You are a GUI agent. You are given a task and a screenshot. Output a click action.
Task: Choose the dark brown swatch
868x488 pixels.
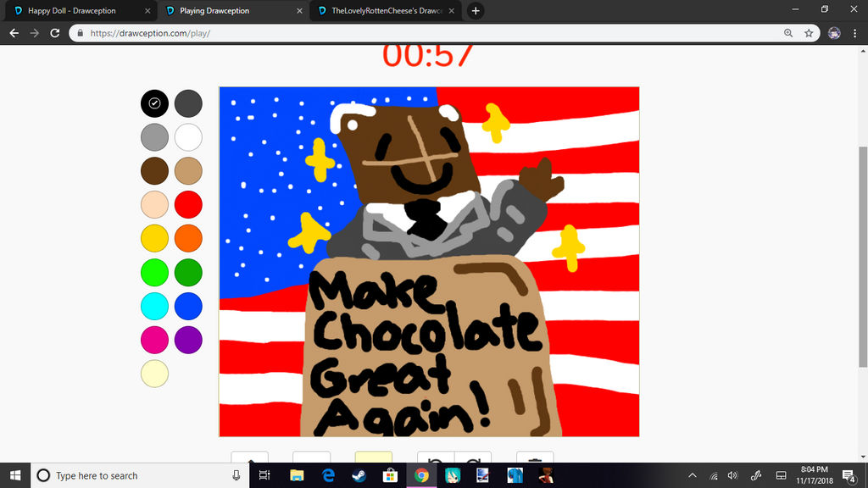click(154, 171)
